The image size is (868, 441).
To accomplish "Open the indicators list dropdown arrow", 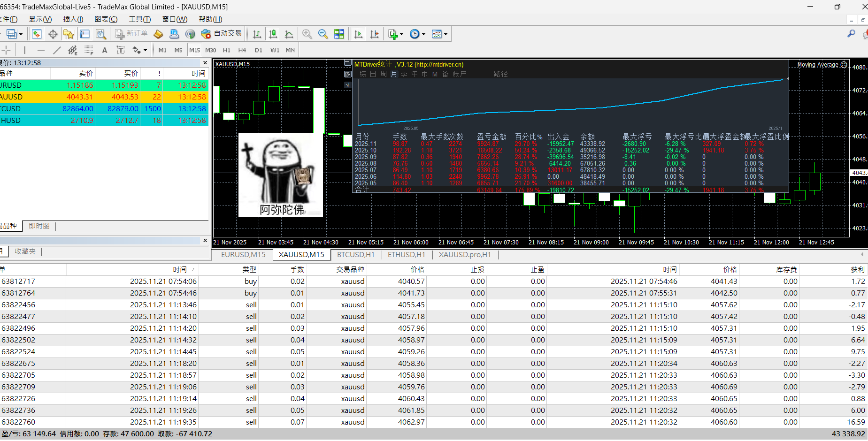I will (x=401, y=34).
